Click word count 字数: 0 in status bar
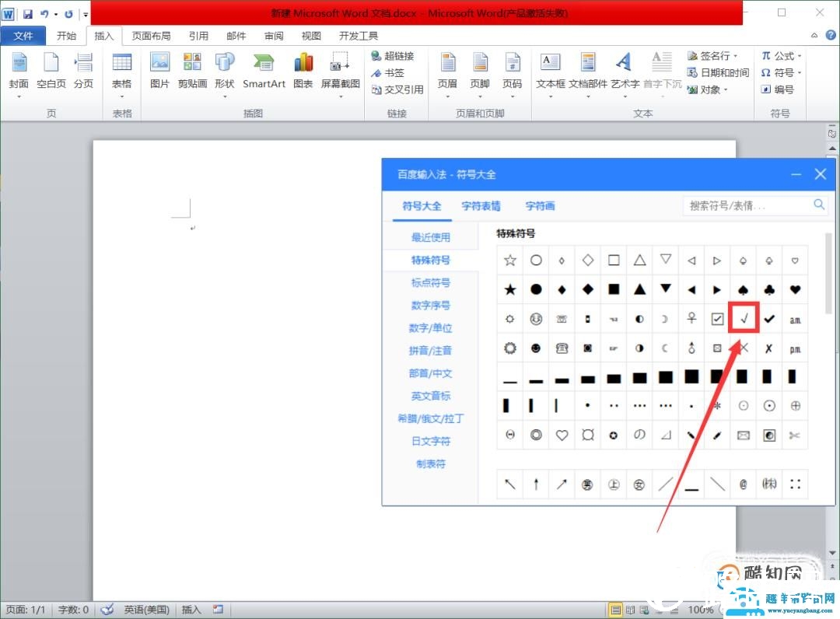 [73, 610]
